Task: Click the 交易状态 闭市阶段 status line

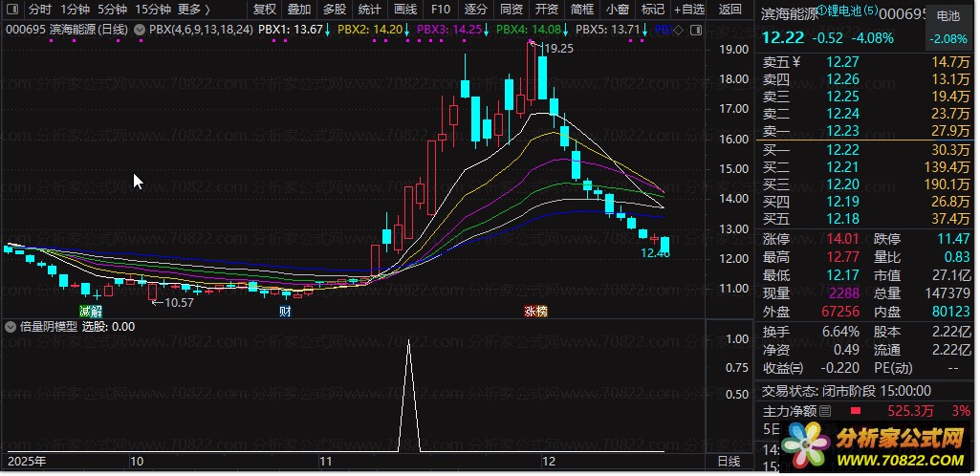Action: [846, 391]
